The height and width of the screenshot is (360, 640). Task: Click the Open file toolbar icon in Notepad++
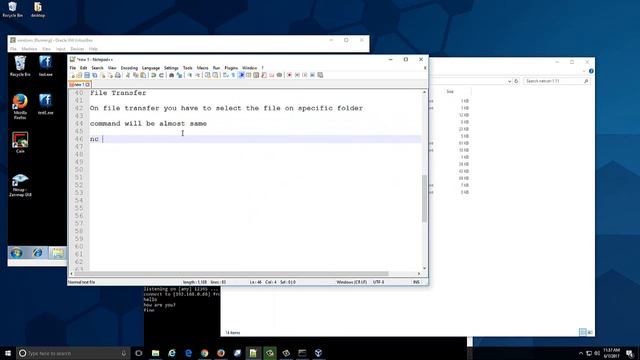tap(79, 75)
